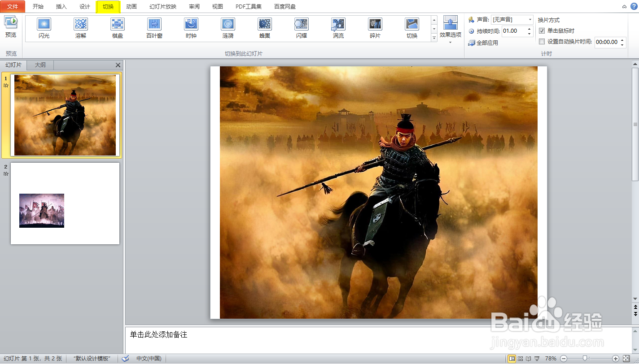The height and width of the screenshot is (364, 639).
Task: Select 幻灯片 slides pane tab
Action: [x=13, y=65]
